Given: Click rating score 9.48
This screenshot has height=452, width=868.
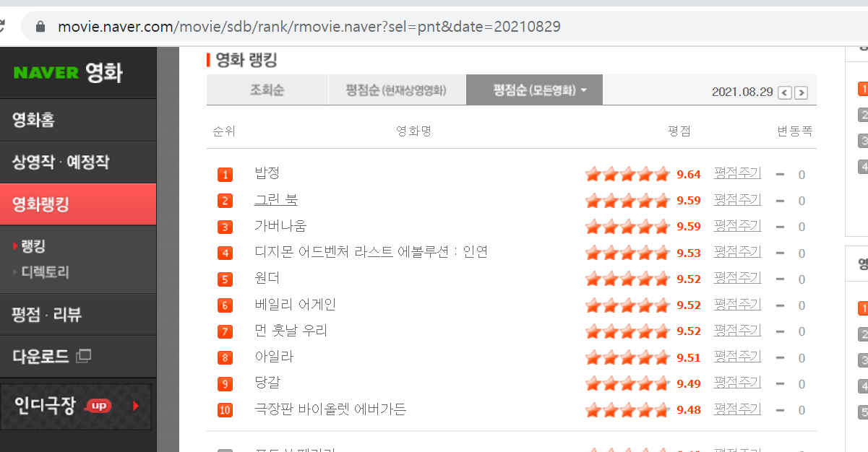Looking at the screenshot, I should point(689,410).
